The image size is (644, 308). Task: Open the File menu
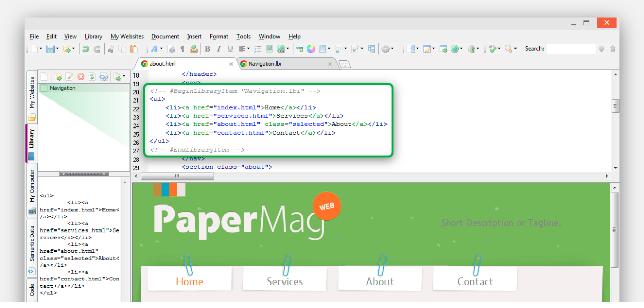pyautogui.click(x=34, y=37)
